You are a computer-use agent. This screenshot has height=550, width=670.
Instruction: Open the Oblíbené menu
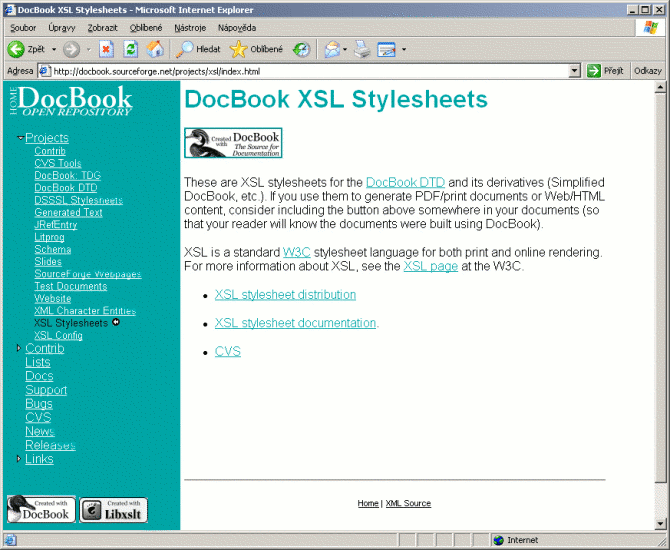click(x=146, y=28)
